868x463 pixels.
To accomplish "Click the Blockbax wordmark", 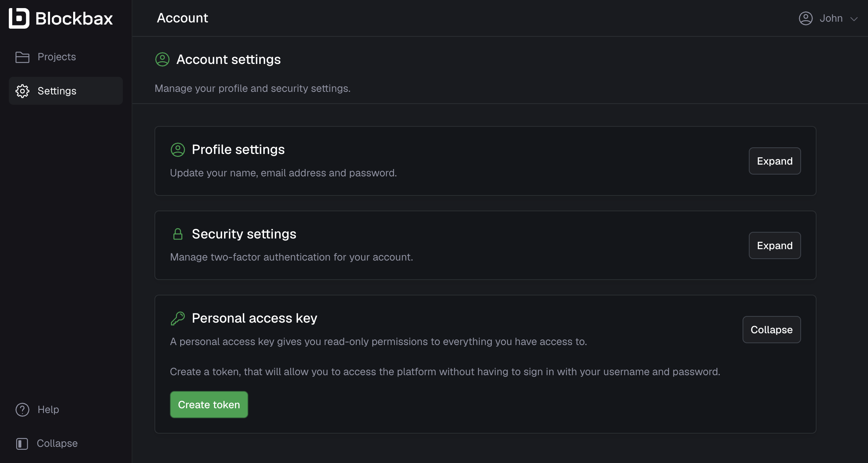I will [x=74, y=18].
